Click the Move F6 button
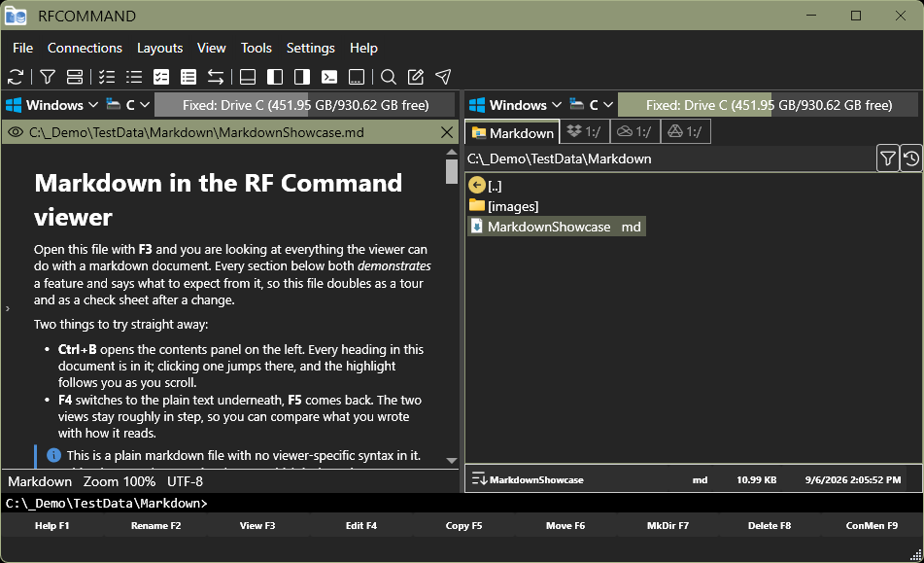The height and width of the screenshot is (563, 924). (565, 525)
